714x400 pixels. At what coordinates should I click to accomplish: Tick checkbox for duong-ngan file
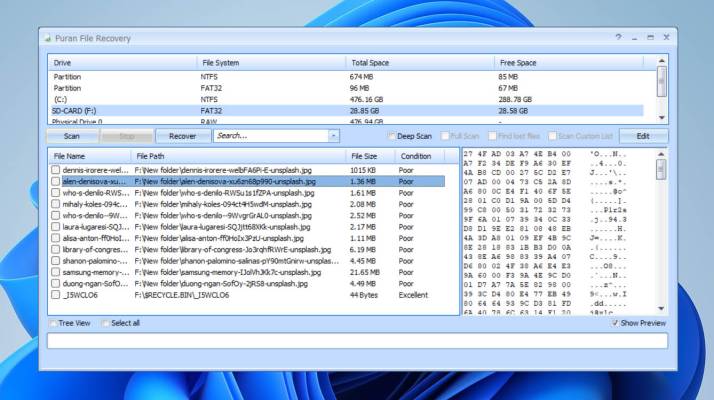coord(56,283)
